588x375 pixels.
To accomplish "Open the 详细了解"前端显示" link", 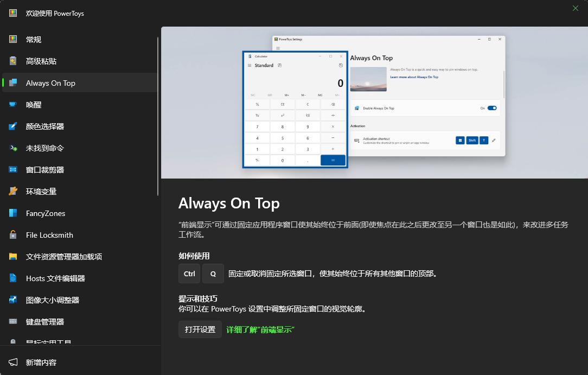I will click(260, 329).
